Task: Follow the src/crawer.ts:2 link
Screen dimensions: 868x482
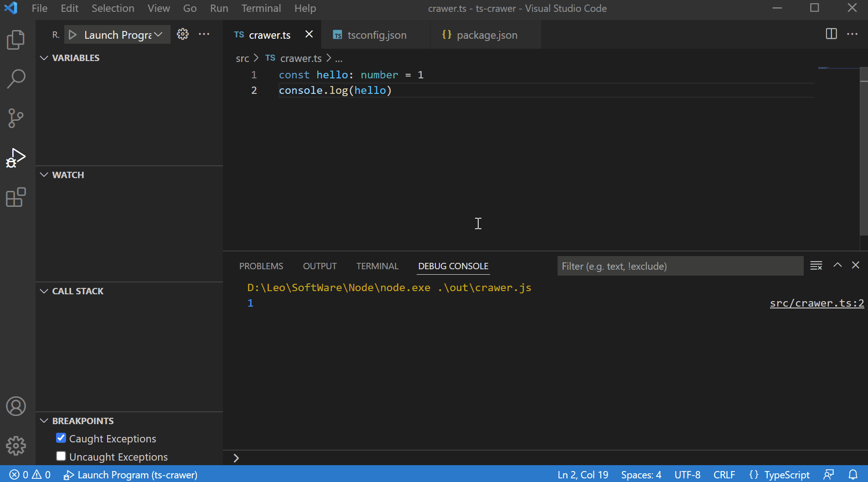Action: (816, 303)
